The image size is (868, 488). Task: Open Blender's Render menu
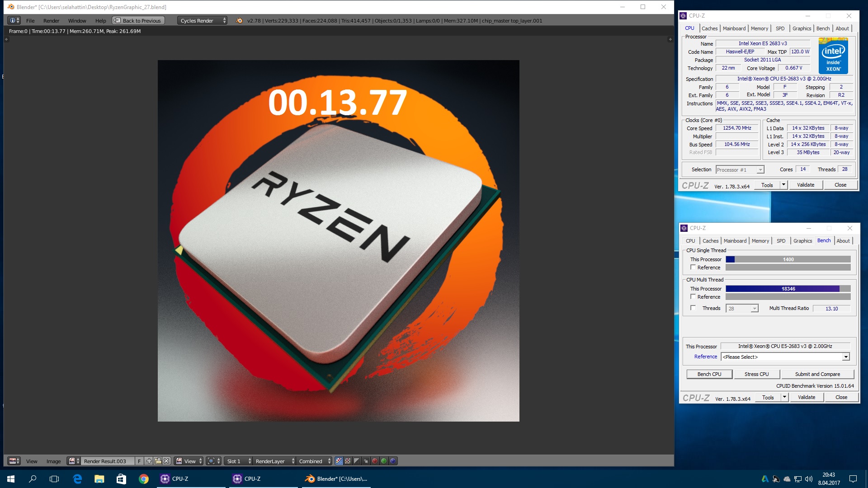(x=52, y=20)
